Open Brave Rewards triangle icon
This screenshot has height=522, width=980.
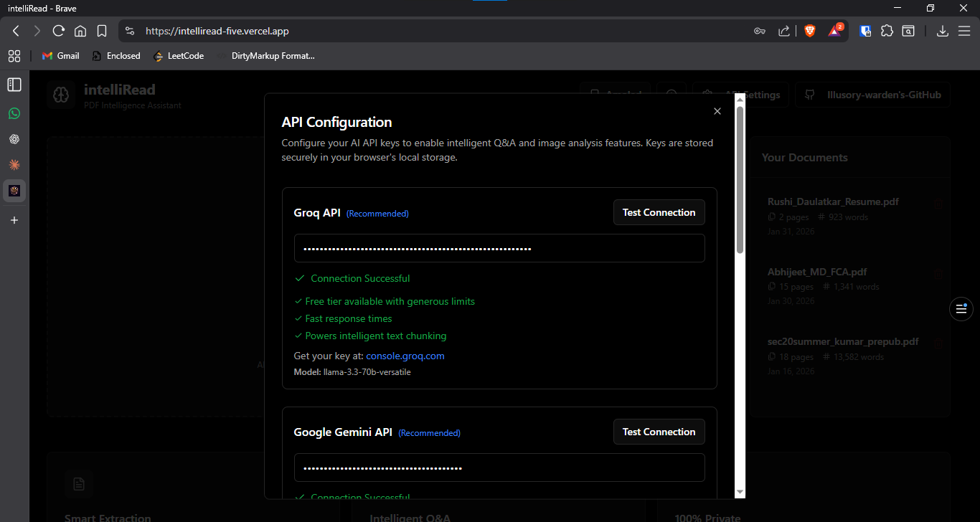(834, 31)
